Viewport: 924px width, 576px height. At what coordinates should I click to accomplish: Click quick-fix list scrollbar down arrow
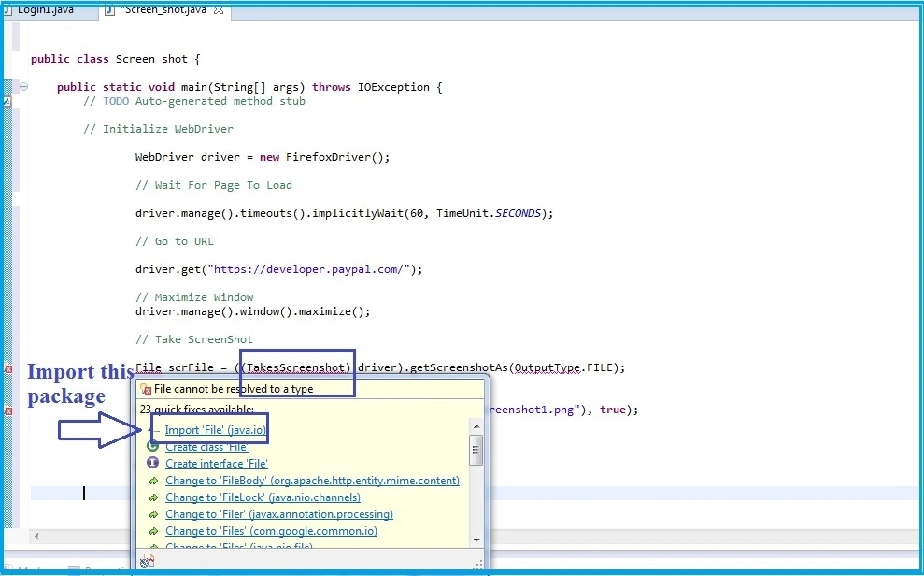click(476, 540)
